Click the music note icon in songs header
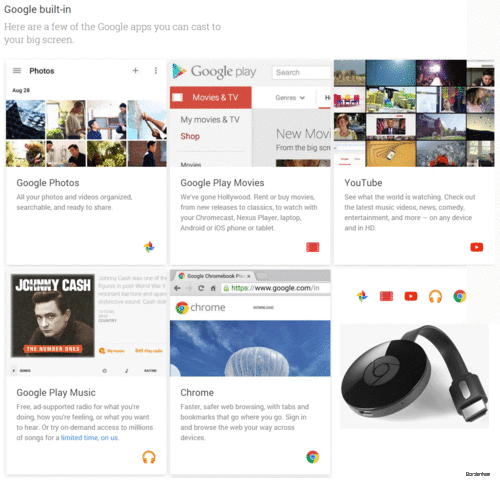The image size is (500, 481). [x=127, y=370]
